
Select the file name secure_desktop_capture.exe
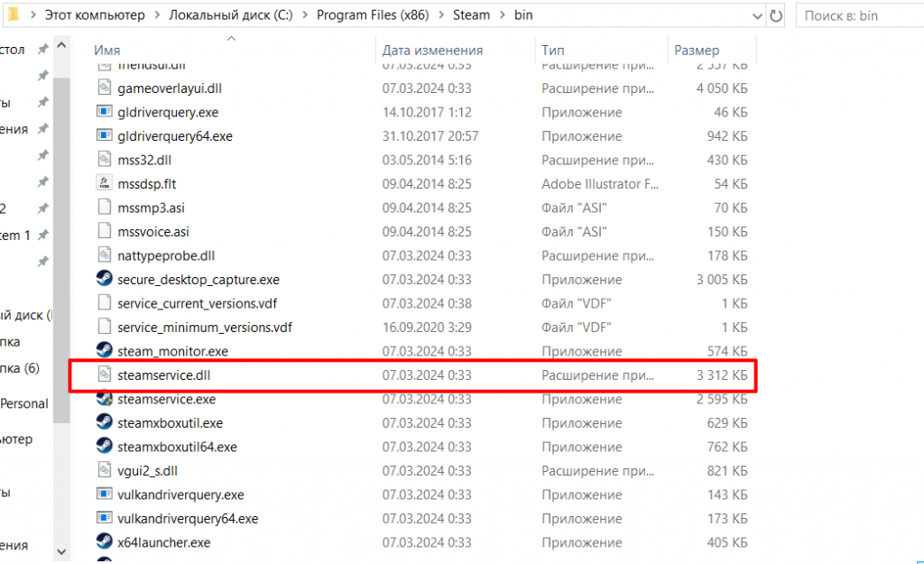[199, 280]
